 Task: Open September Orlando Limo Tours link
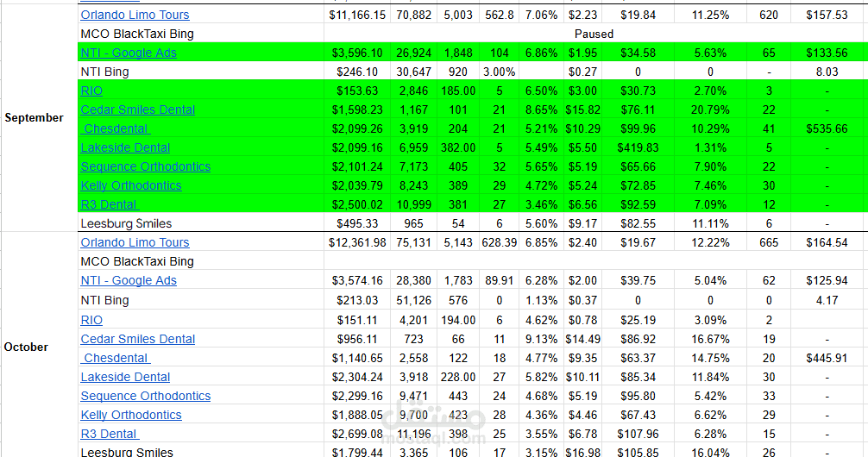[135, 15]
